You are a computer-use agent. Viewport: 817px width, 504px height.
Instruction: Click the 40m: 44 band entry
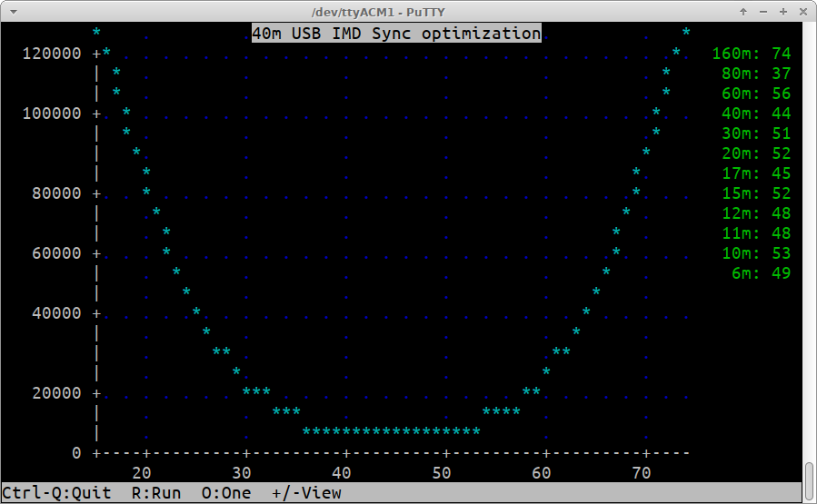pos(756,114)
